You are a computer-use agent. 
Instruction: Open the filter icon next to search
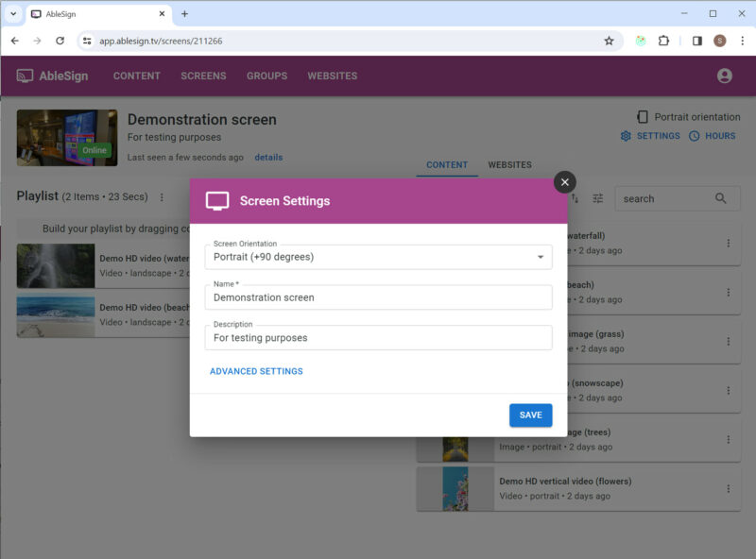597,198
